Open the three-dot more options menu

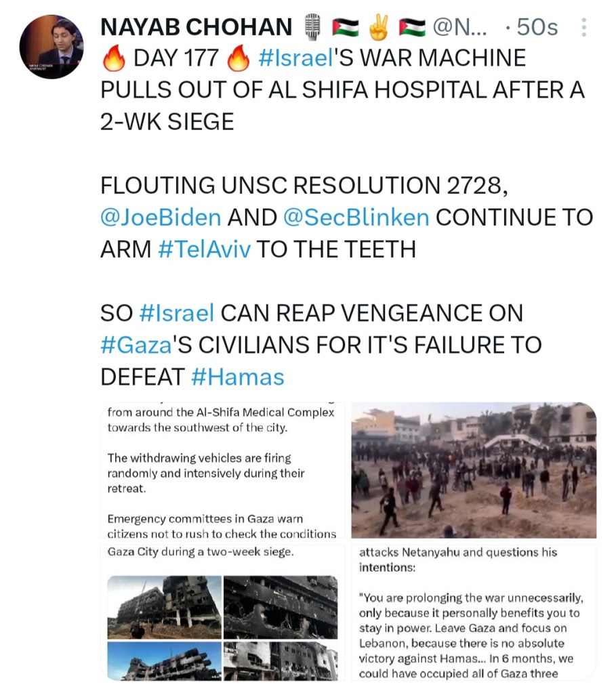584,28
